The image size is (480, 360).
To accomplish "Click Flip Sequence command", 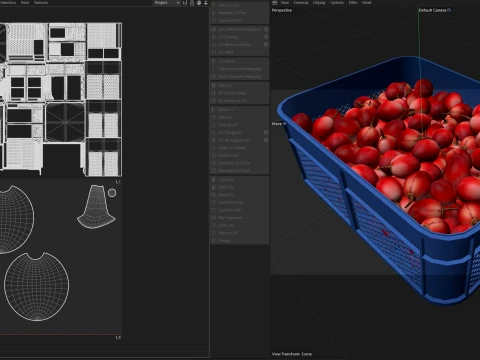I will [239, 218].
